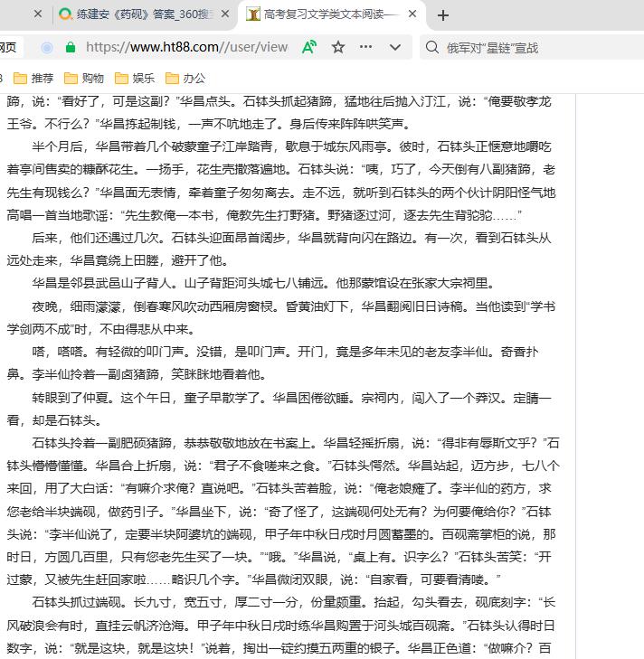Close the 高考复习文学类文本阅读 tab
This screenshot has width=644, height=659.
click(412, 14)
